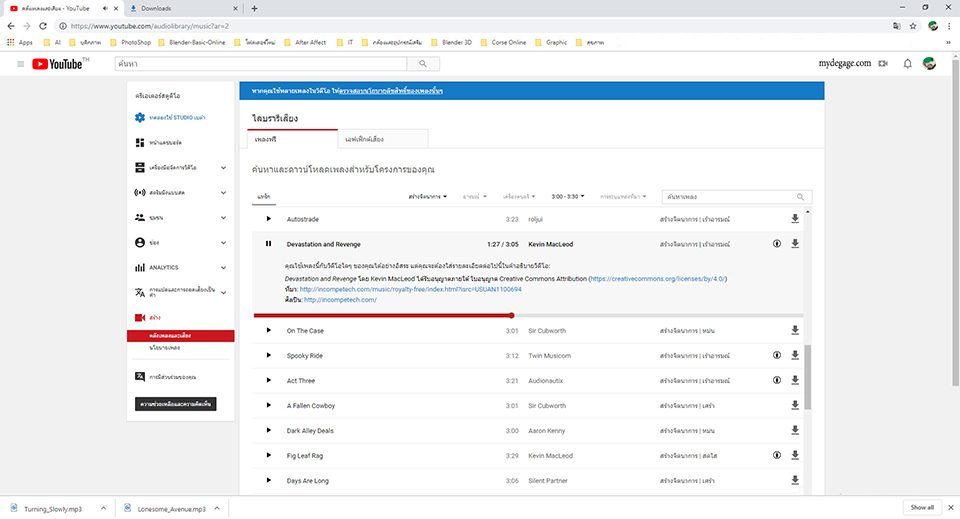Viewport: 960px width, 519px height.
Task: Click the translate page icon
Action: pyautogui.click(x=896, y=26)
